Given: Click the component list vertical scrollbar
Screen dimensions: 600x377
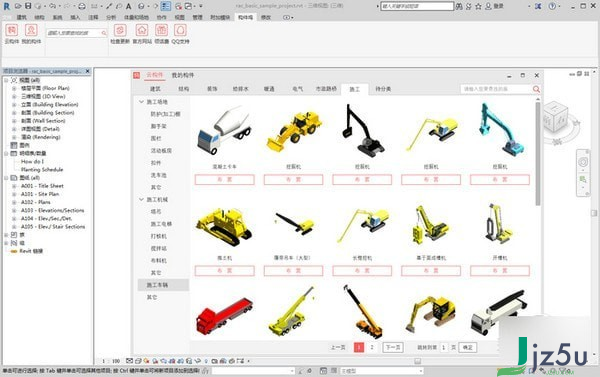Looking at the screenshot, I should (x=538, y=153).
